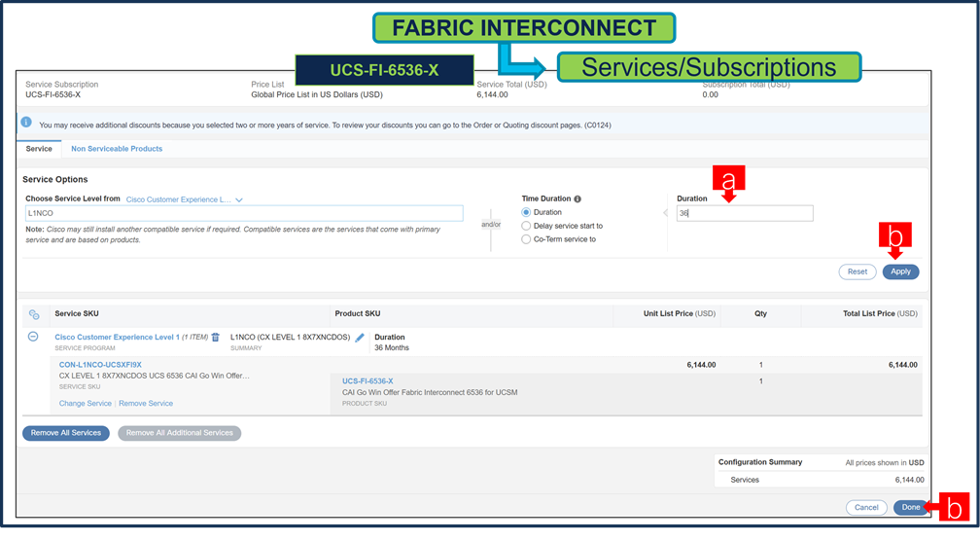980x541 pixels.
Task: Switch to the Service tab
Action: 39,149
